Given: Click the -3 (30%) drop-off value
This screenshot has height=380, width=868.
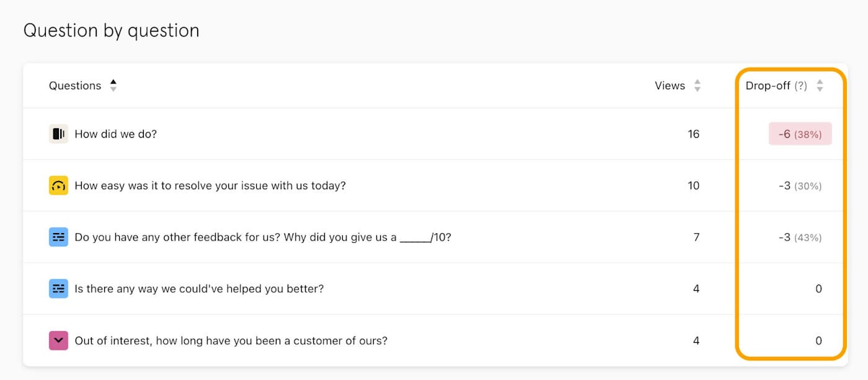Looking at the screenshot, I should (x=800, y=185).
